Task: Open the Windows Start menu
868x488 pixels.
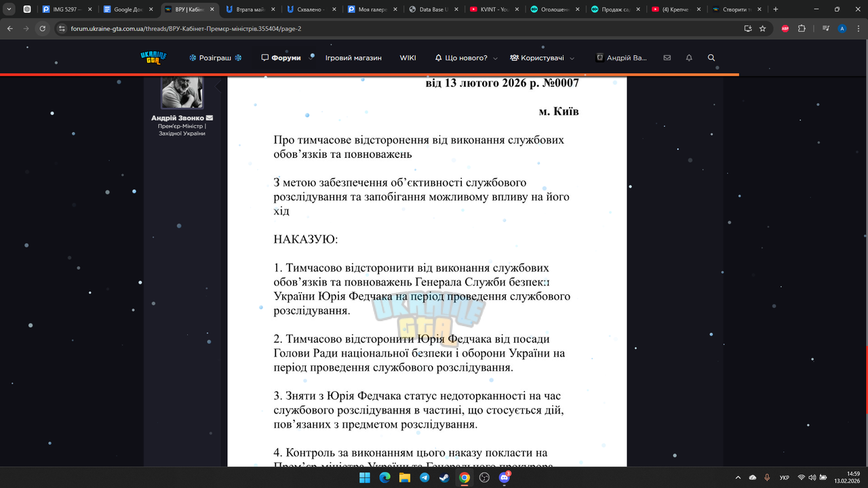Action: [364, 478]
